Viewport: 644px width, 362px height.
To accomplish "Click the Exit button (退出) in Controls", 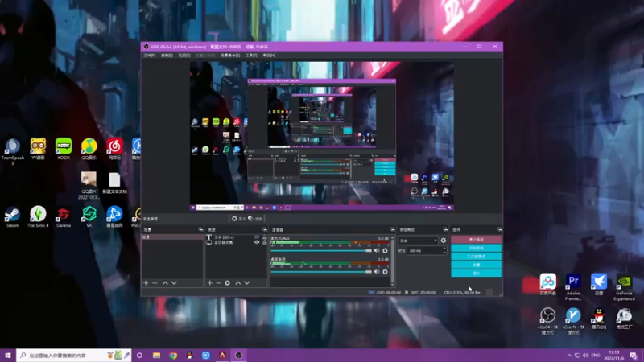I will [476, 273].
